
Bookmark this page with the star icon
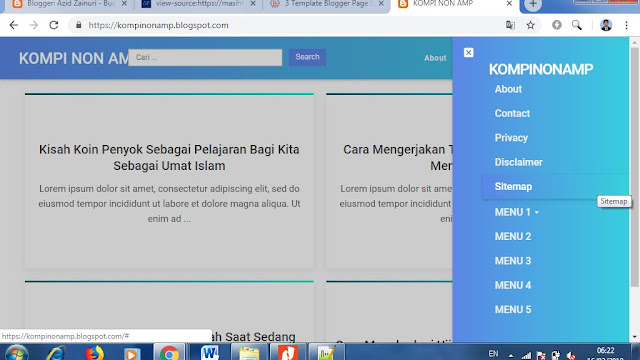point(530,25)
